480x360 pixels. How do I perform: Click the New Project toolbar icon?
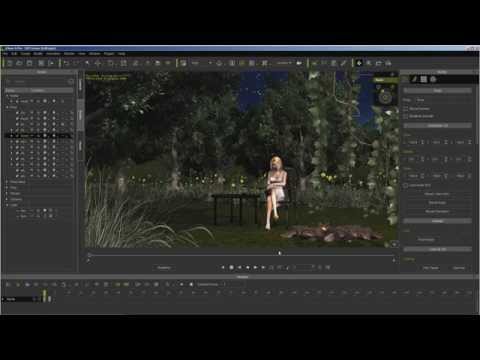[10, 63]
